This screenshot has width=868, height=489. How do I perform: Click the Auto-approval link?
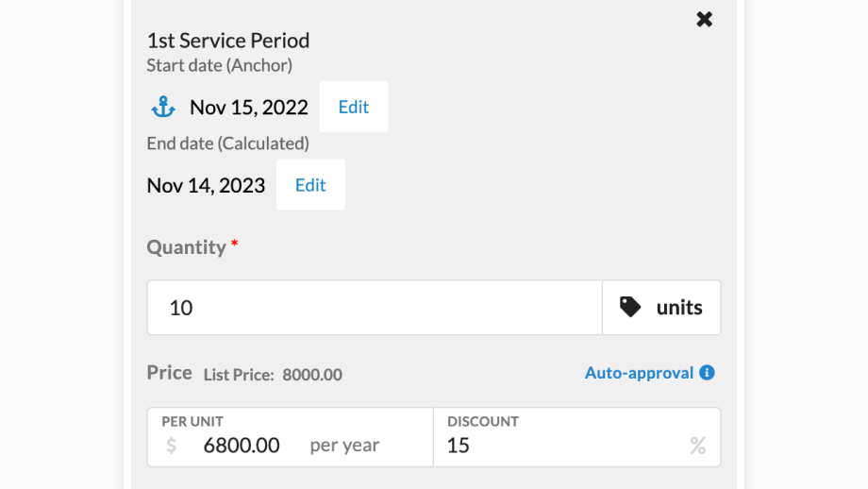point(639,373)
